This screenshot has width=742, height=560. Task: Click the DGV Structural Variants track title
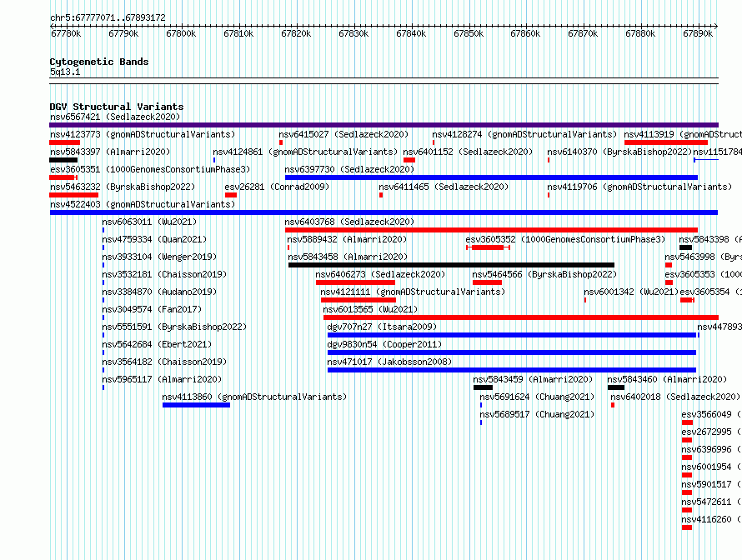(117, 107)
